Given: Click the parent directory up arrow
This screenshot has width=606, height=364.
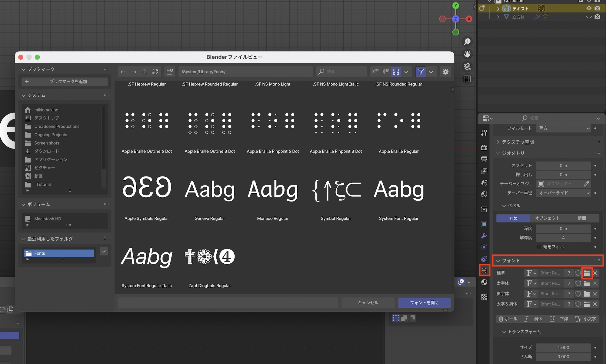Looking at the screenshot, I should [x=145, y=72].
